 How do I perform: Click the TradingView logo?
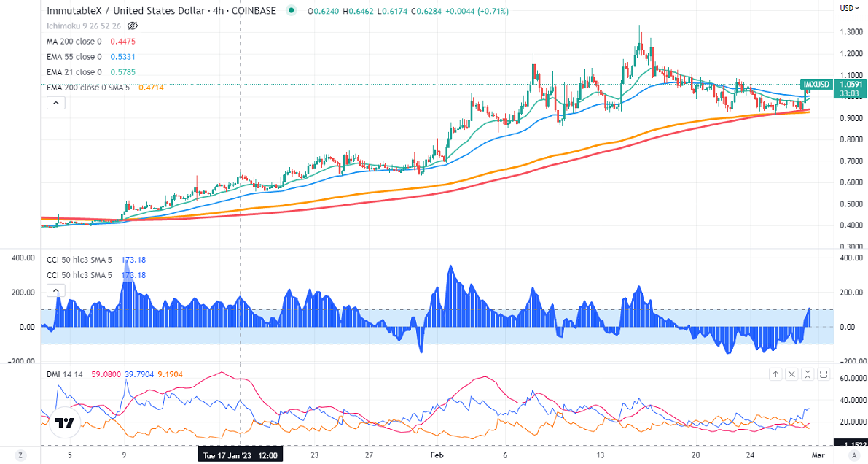(x=64, y=424)
